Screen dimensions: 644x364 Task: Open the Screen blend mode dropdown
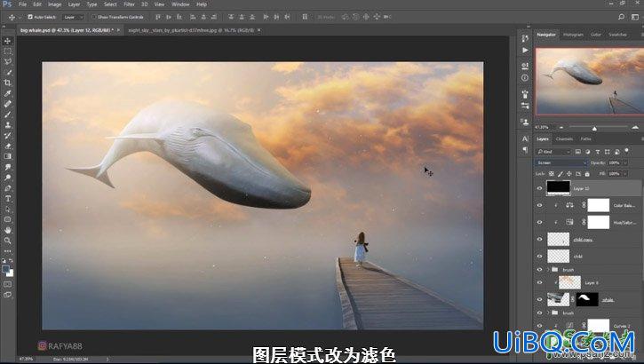coord(561,163)
